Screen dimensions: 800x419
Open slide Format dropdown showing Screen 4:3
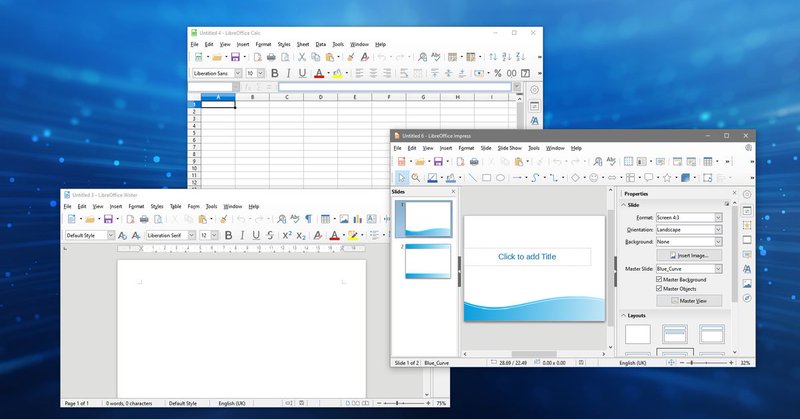click(x=689, y=217)
